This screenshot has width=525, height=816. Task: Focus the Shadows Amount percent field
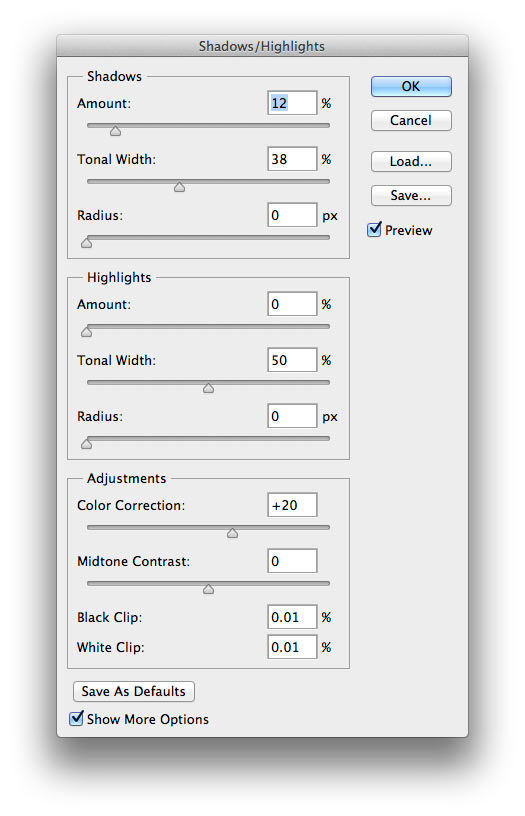[x=292, y=103]
